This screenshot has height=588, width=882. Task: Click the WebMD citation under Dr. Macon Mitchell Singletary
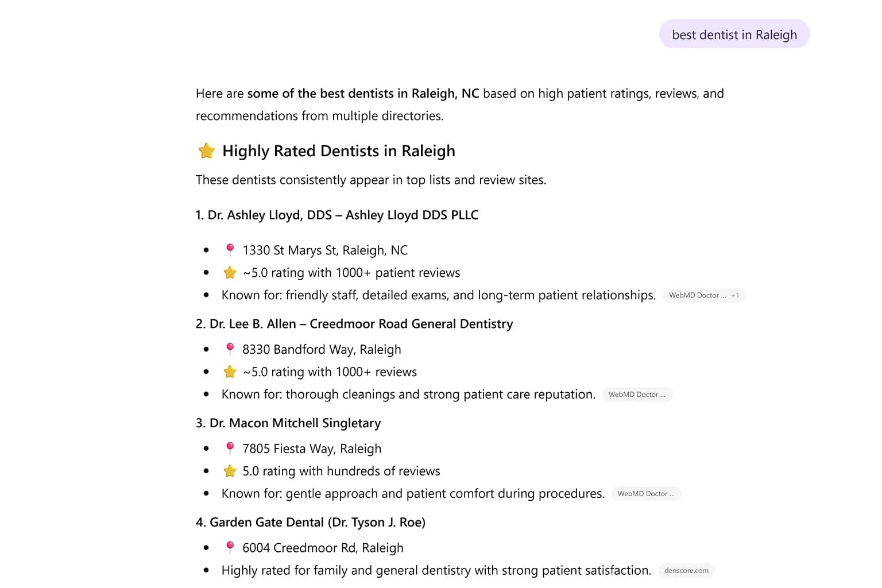[646, 493]
